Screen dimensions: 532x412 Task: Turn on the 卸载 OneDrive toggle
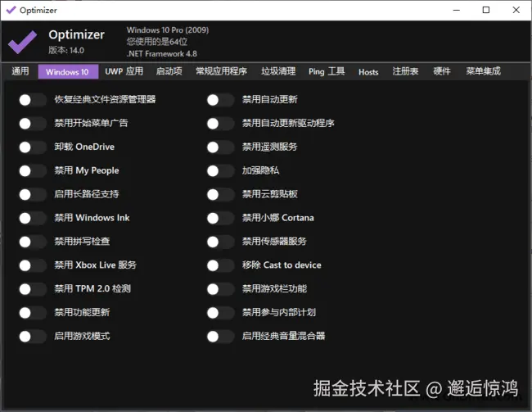(x=33, y=147)
